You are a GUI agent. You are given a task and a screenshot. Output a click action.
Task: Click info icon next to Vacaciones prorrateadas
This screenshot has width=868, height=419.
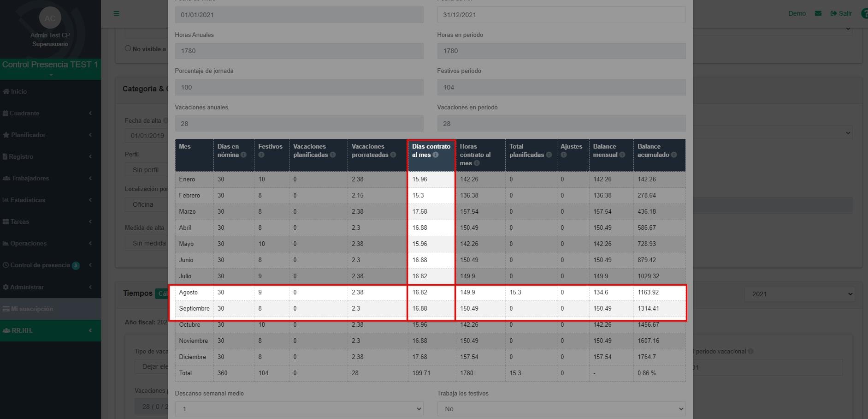pos(393,155)
